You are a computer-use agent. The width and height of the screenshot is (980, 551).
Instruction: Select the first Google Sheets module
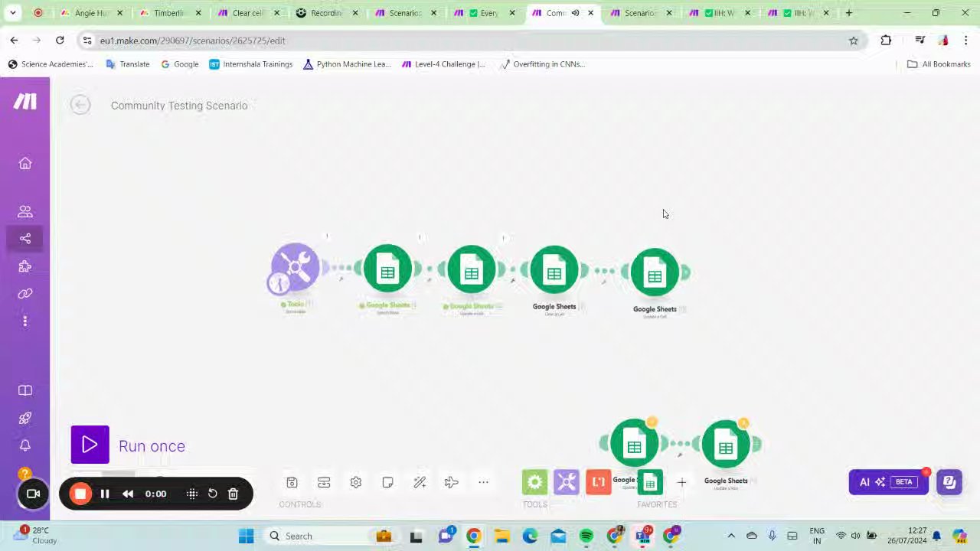pos(387,269)
